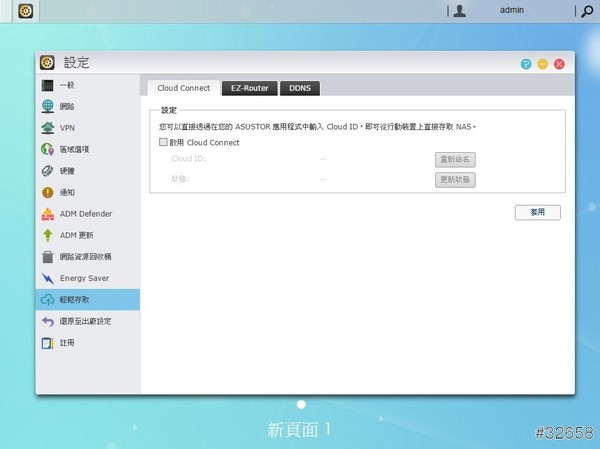Screen dimensions: 600x449
Task: Select Notification (通知) exclamation icon
Action: coord(47,192)
